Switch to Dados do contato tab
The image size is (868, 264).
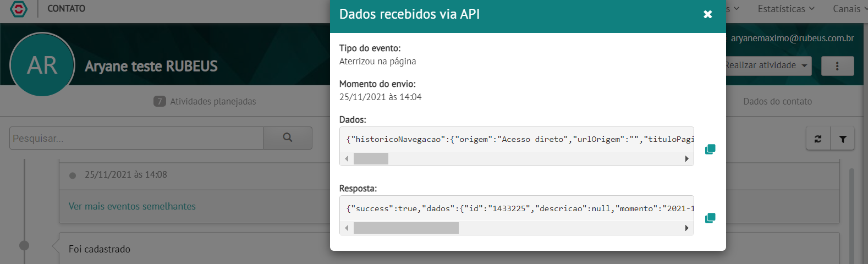pos(777,101)
